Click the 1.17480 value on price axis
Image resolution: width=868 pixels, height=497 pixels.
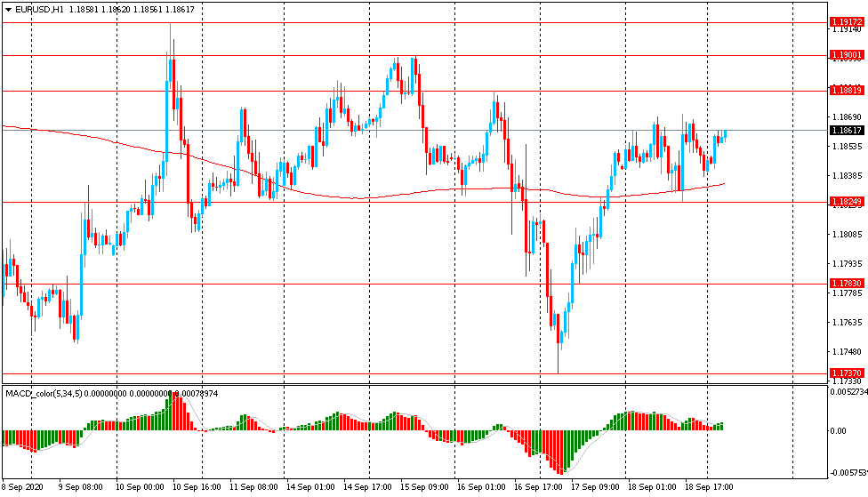point(847,351)
